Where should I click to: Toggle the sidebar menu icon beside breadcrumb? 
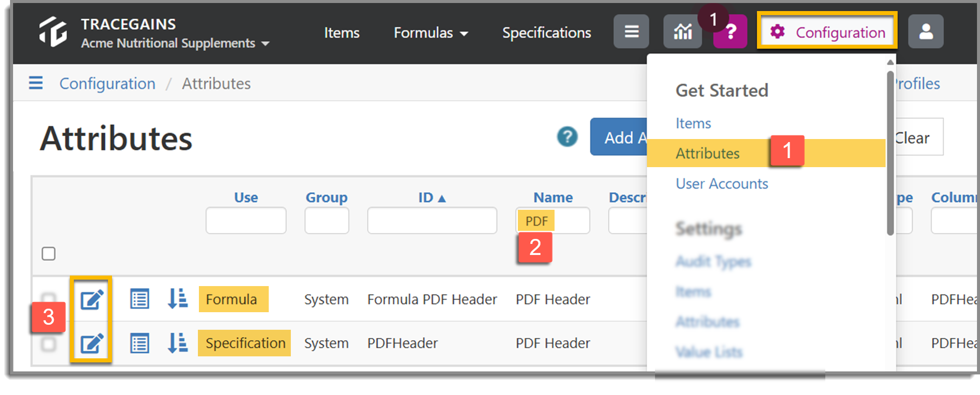pyautogui.click(x=36, y=83)
